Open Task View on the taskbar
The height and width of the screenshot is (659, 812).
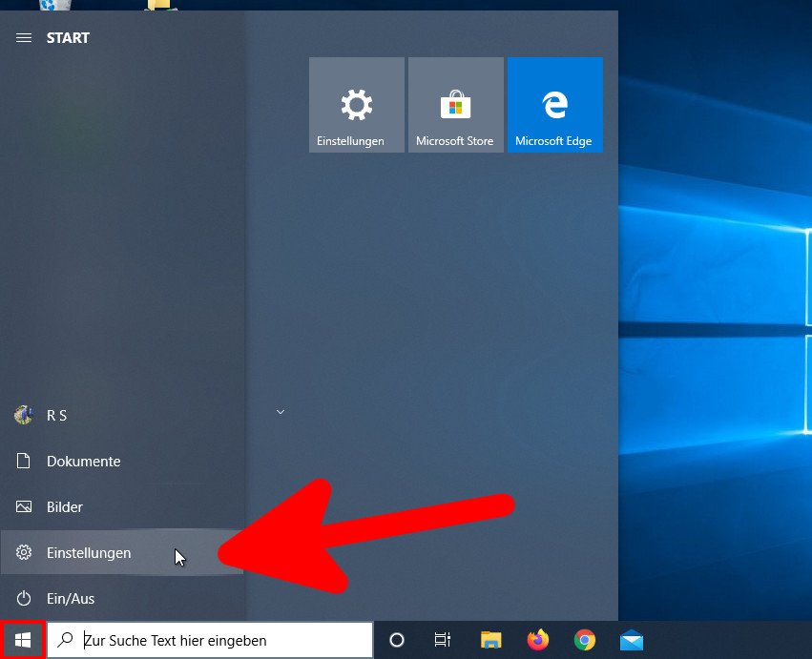pos(442,640)
